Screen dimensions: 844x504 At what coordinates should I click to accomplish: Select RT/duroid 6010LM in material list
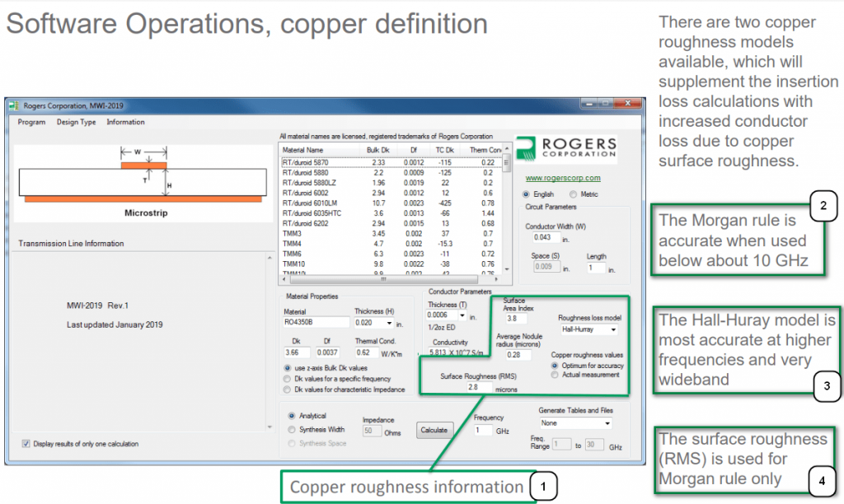click(392, 203)
